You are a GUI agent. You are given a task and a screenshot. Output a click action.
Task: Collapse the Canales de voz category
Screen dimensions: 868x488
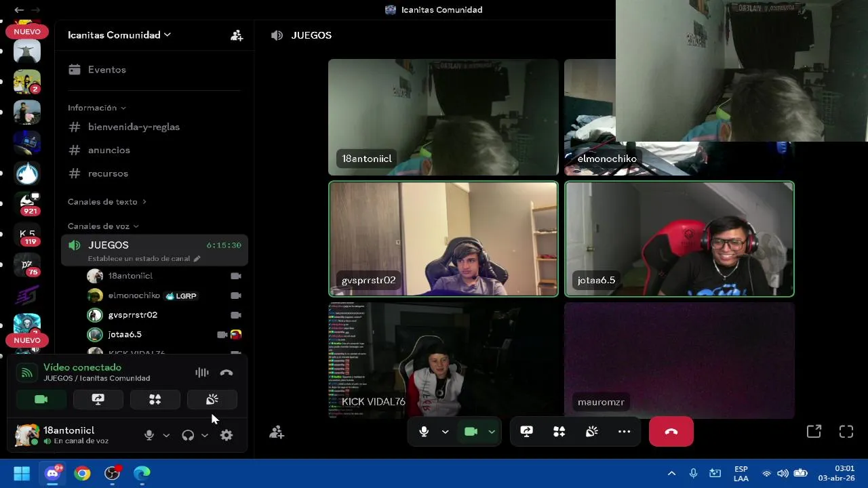[x=103, y=226]
